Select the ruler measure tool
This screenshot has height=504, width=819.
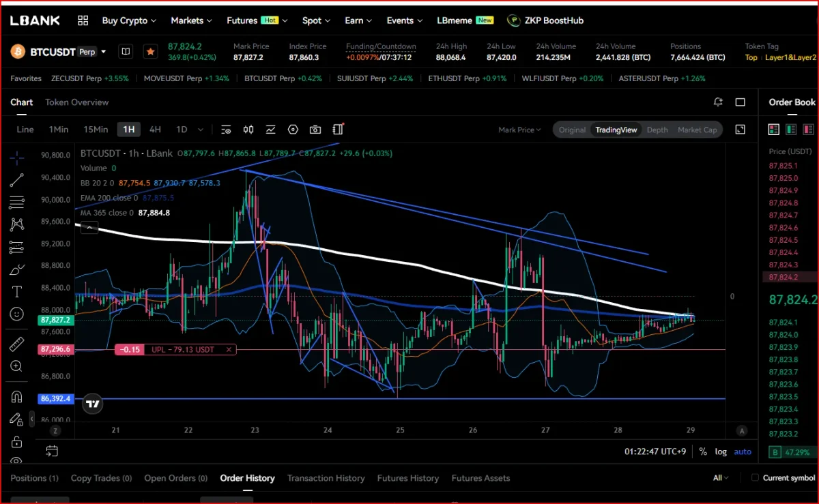tap(17, 344)
